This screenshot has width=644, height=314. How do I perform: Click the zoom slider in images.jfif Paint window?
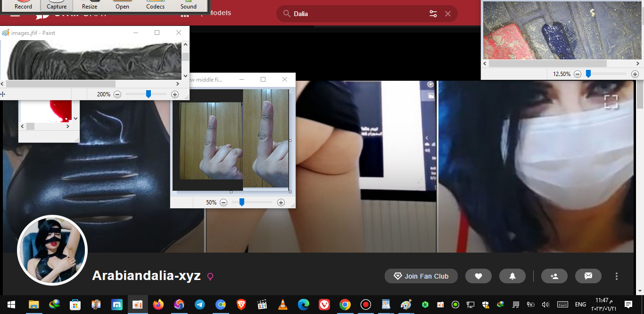pyautogui.click(x=148, y=94)
